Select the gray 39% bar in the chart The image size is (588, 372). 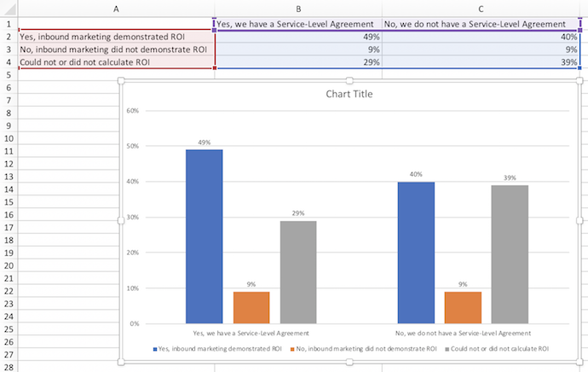click(509, 253)
